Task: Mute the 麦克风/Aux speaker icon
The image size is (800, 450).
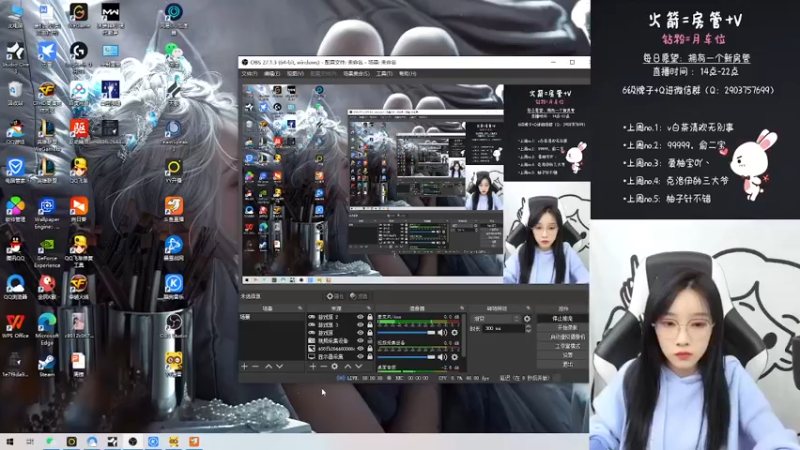Action: click(442, 333)
